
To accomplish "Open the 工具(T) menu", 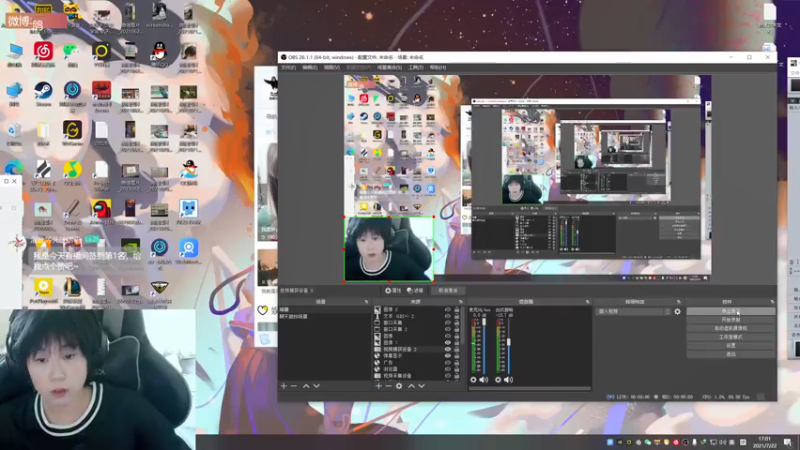I will (x=416, y=67).
